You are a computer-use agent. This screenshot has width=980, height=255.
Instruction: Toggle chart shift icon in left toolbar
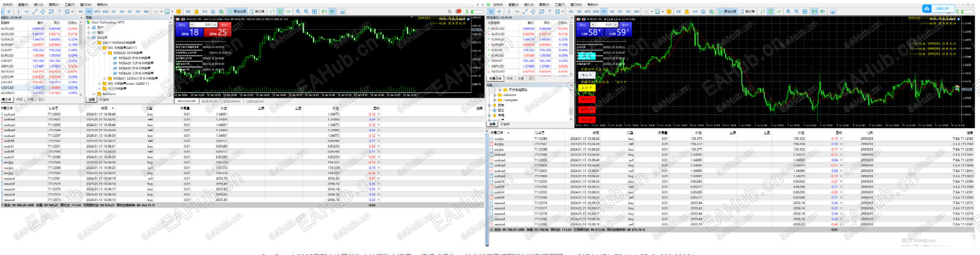pyautogui.click(x=332, y=11)
